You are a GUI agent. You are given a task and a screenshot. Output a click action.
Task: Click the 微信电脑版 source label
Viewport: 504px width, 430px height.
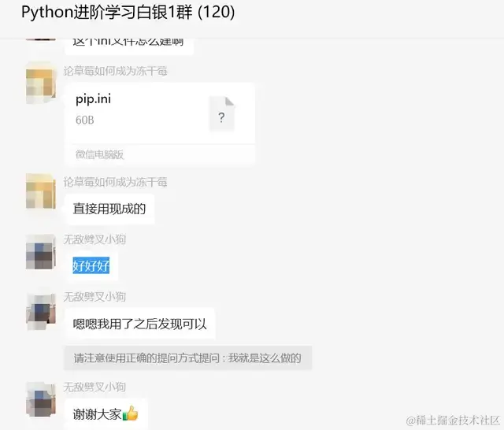100,154
